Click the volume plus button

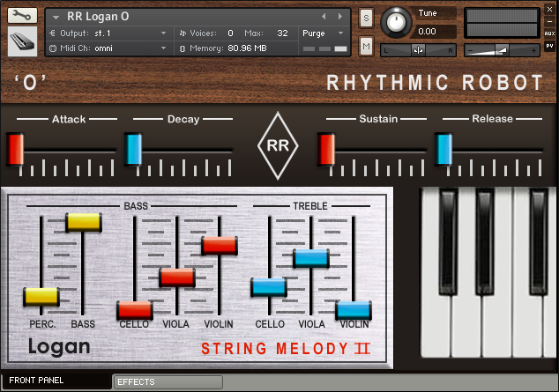tap(533, 51)
